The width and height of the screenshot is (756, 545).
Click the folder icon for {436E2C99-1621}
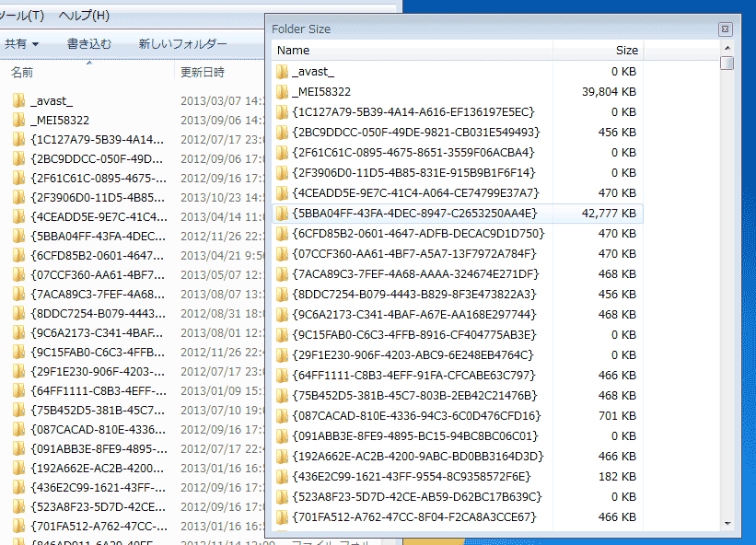(283, 474)
